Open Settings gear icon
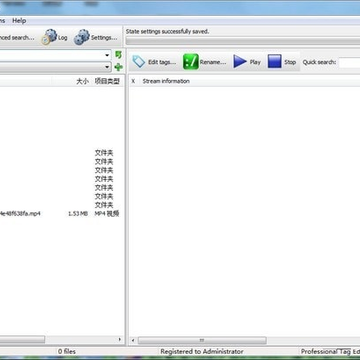This screenshot has width=360, height=360. point(82,37)
